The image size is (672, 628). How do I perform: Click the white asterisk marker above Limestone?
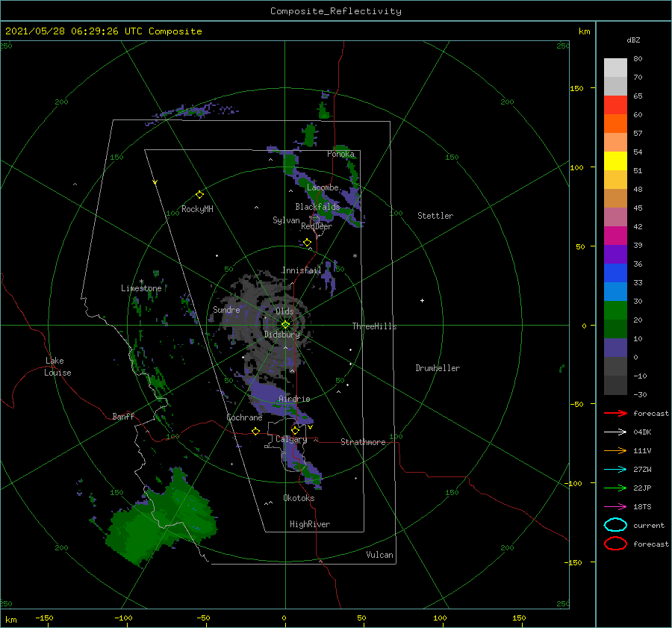pyautogui.click(x=141, y=282)
